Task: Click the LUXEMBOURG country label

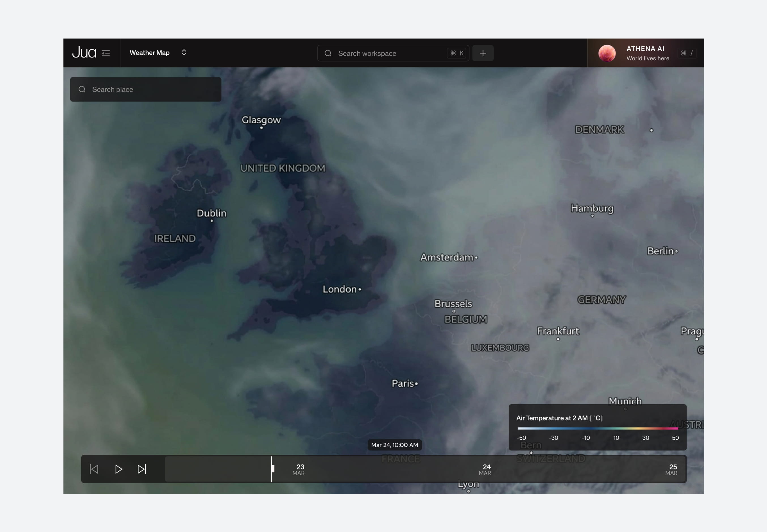Action: point(500,348)
